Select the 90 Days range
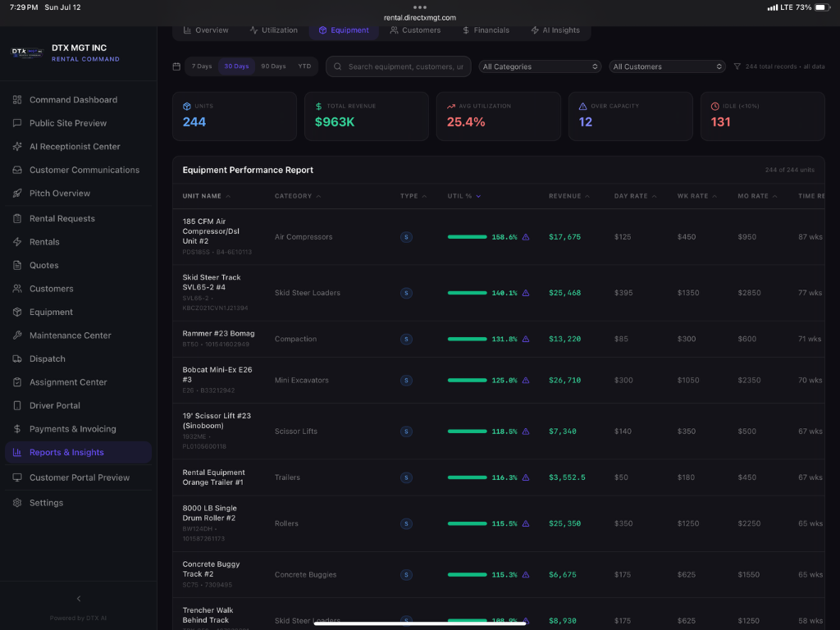 [x=273, y=66]
